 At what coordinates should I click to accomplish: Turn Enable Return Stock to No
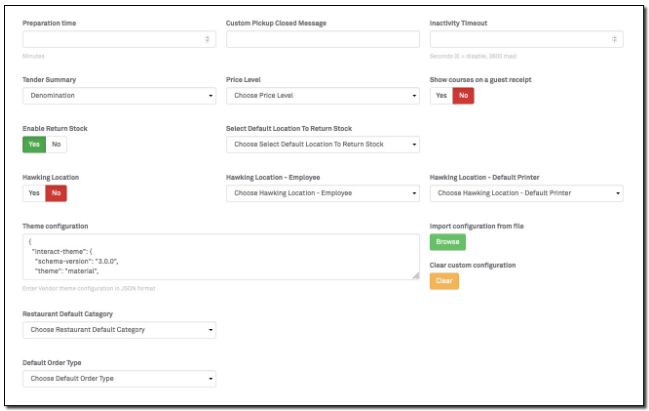(x=56, y=145)
